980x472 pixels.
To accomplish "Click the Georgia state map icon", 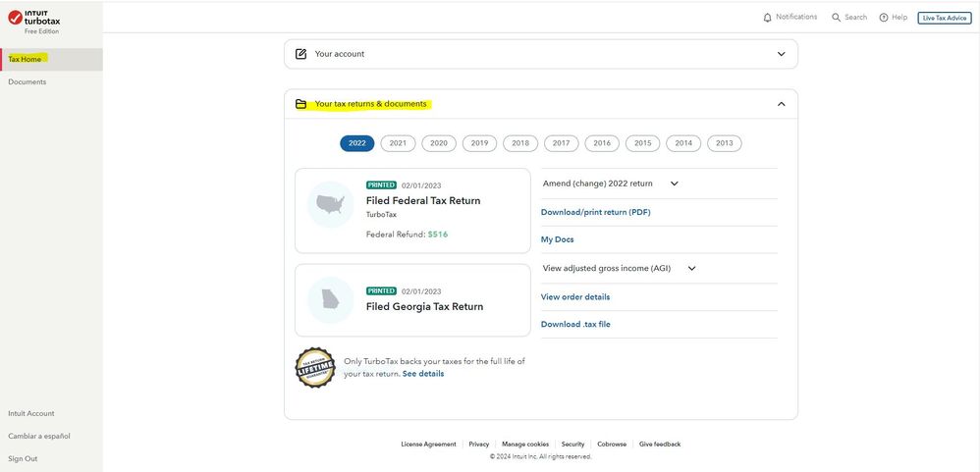I will click(x=330, y=299).
